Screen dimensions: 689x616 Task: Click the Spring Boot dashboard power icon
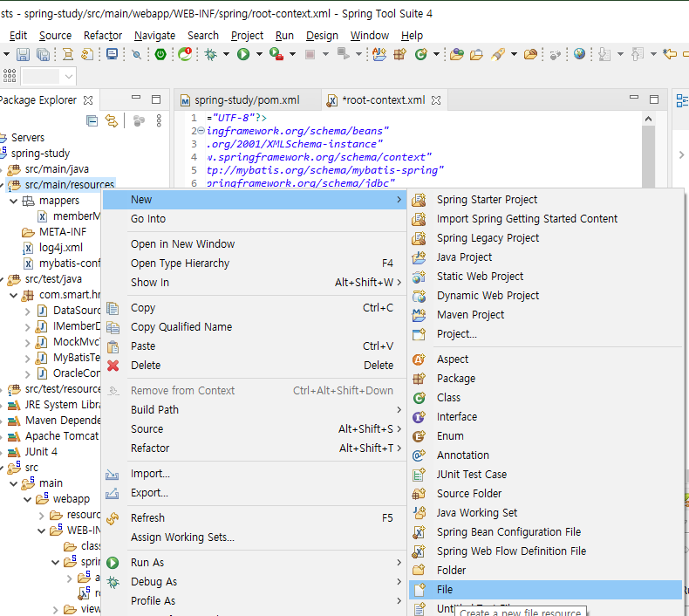[x=160, y=54]
